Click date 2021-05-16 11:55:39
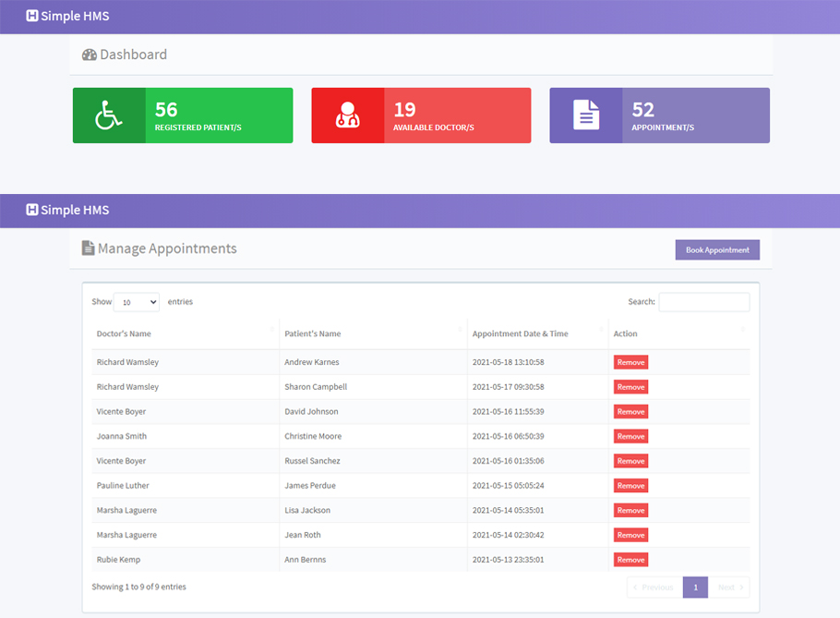The width and height of the screenshot is (840, 618). [x=508, y=412]
